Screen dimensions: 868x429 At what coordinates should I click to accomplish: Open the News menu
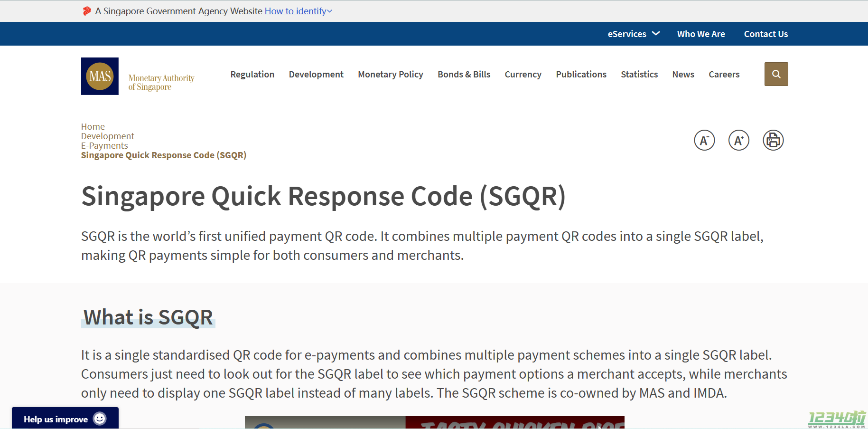(683, 74)
